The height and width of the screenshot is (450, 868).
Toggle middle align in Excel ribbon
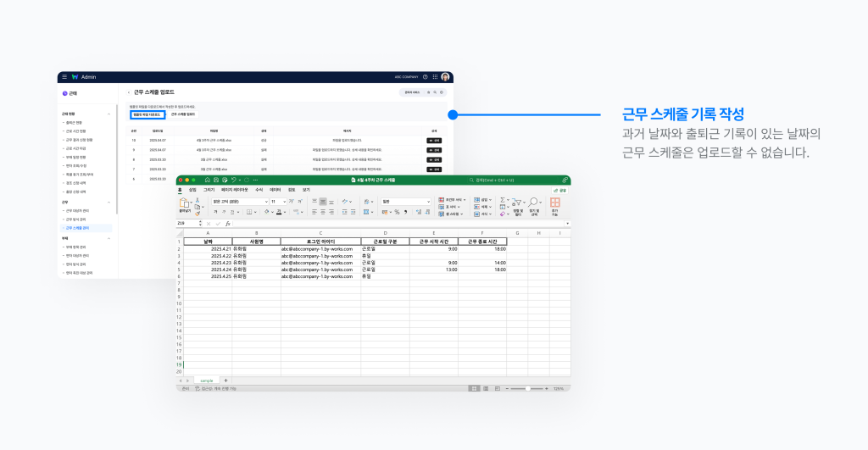point(323,202)
